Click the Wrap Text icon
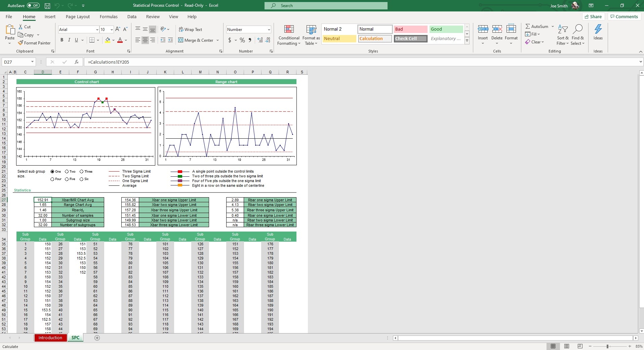Screen dimensions: 644x350 point(181,29)
